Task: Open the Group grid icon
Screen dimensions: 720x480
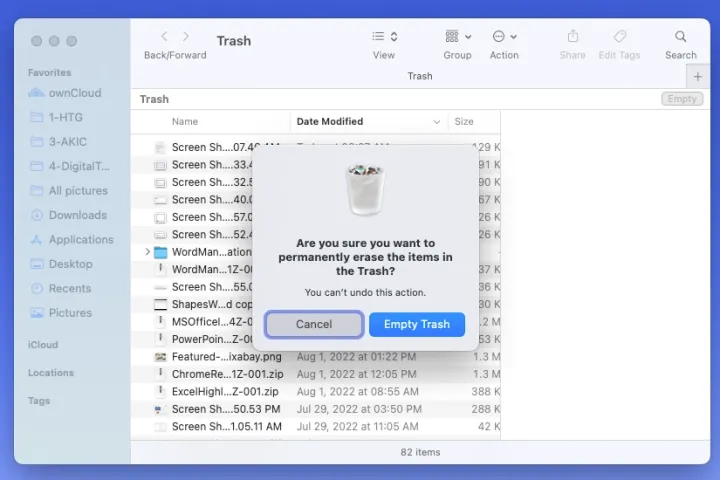Action: (x=452, y=36)
